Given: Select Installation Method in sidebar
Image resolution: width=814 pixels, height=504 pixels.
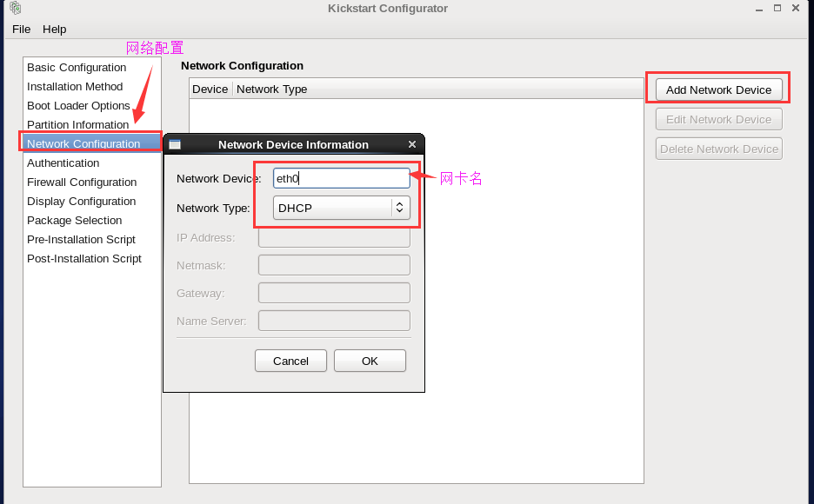Looking at the screenshot, I should (x=92, y=87).
